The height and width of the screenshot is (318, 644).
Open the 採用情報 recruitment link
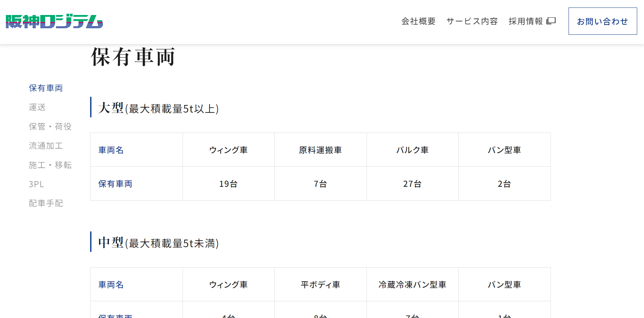click(x=526, y=21)
